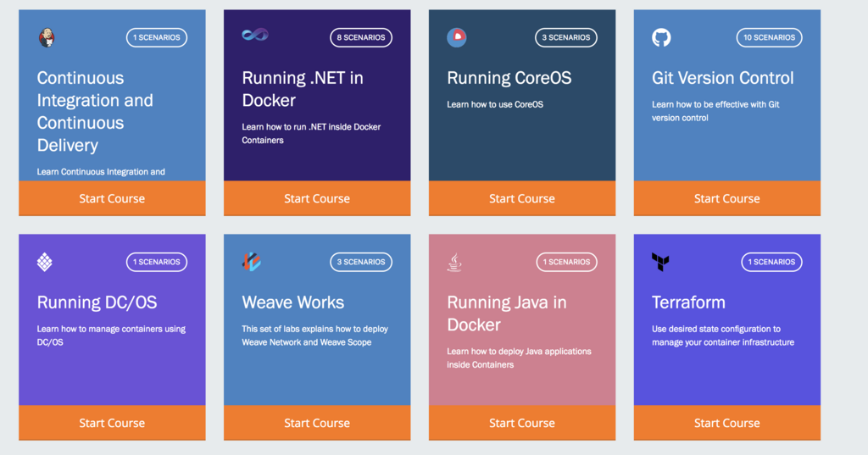This screenshot has width=868, height=455.
Task: Click the 1 Scenarios badge on Continuous Integration card
Action: coord(157,37)
